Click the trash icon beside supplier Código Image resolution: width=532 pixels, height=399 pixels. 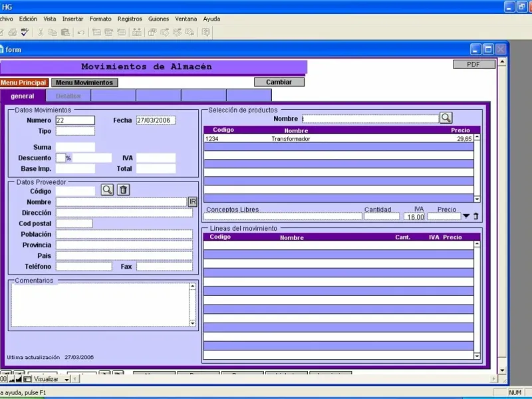click(124, 190)
